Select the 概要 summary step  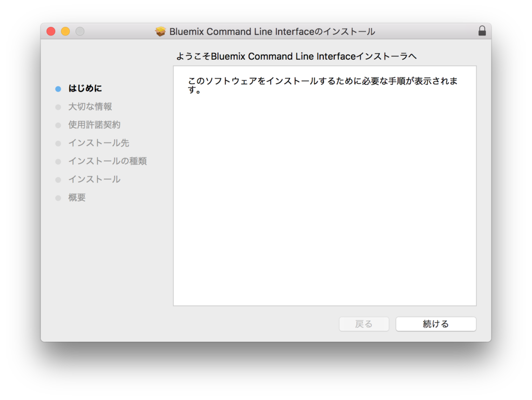[x=77, y=197]
